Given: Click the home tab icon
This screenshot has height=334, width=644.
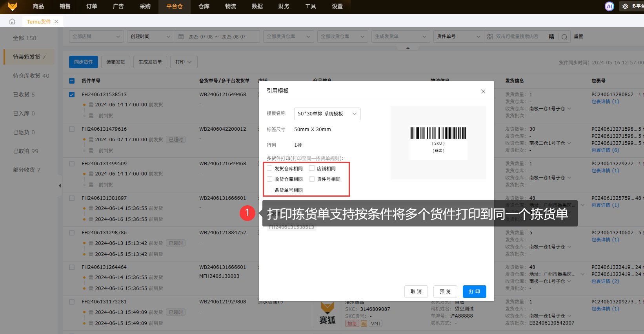Looking at the screenshot, I should point(12,22).
